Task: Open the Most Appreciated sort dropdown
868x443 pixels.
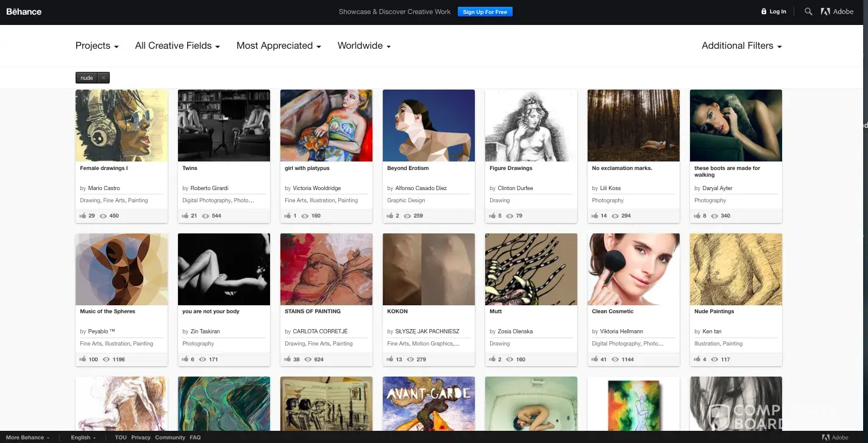Action: pyautogui.click(x=279, y=46)
